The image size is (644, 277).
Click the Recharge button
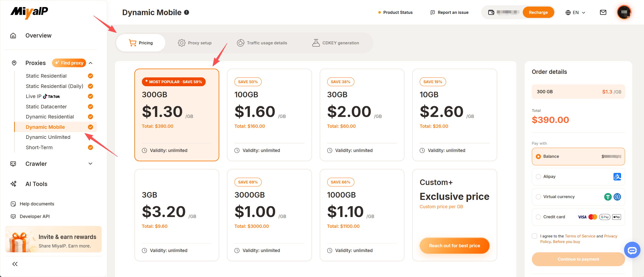tap(538, 12)
